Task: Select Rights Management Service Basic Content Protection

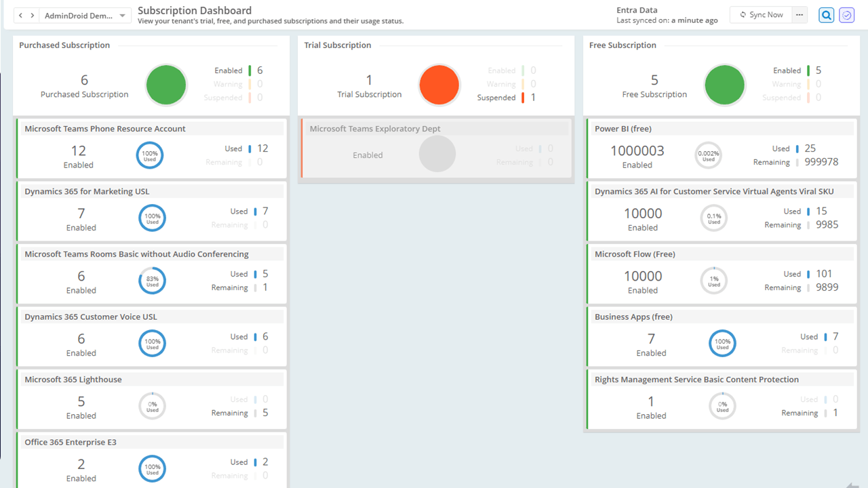Action: pyautogui.click(x=696, y=380)
